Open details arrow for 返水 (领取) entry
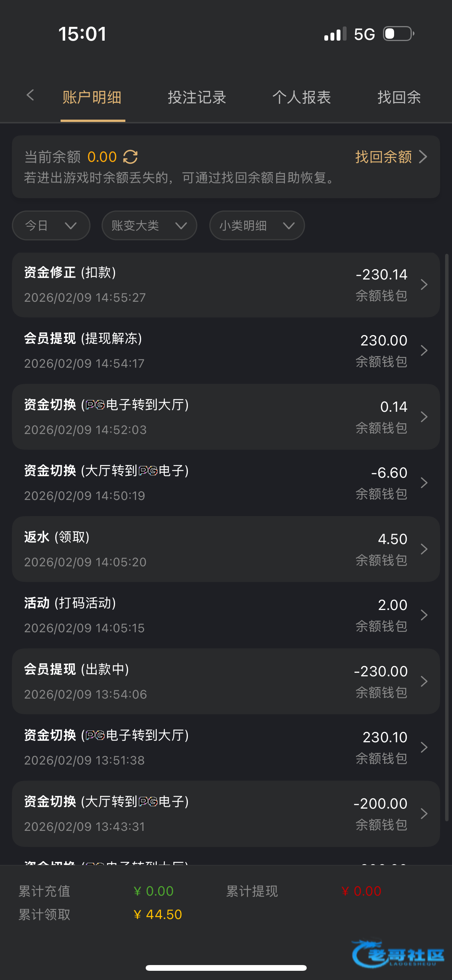This screenshot has width=452, height=980. point(424,549)
